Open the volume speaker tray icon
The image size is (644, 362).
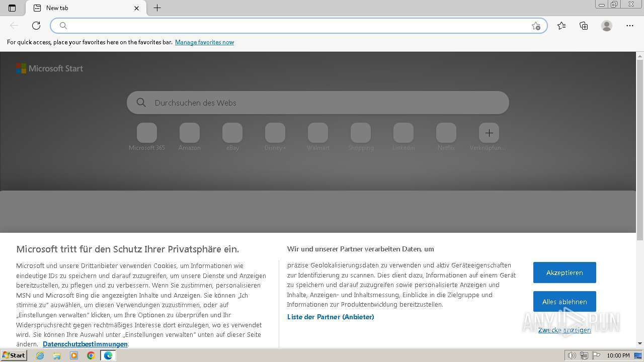coord(572,355)
